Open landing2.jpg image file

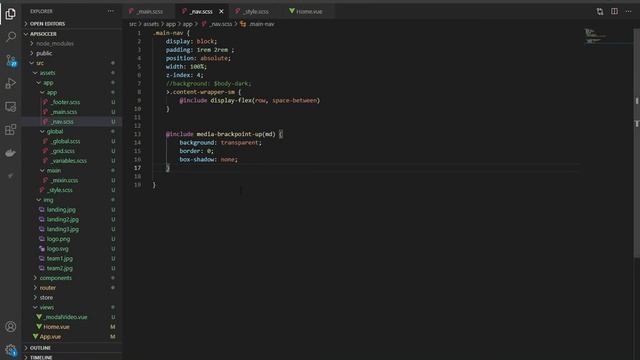62,219
